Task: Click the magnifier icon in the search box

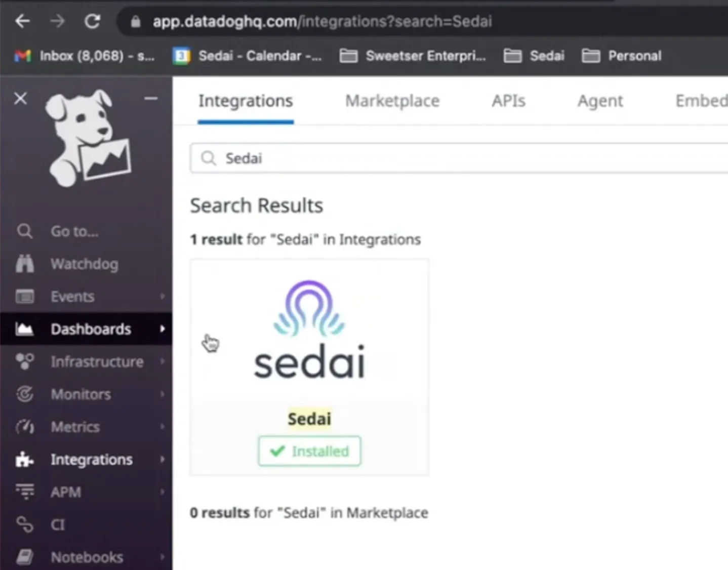Action: point(209,158)
